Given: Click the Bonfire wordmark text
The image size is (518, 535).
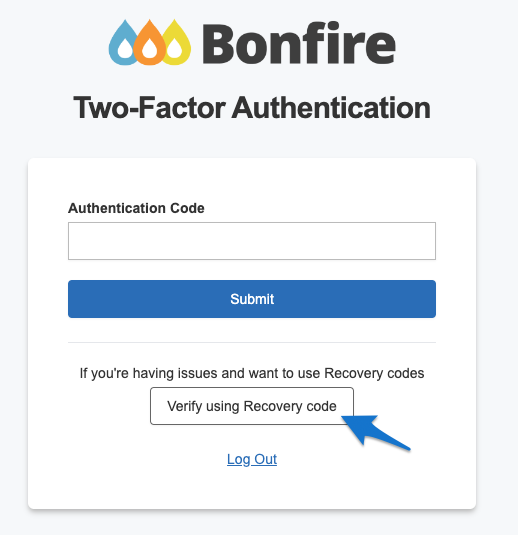Looking at the screenshot, I should coord(299,44).
